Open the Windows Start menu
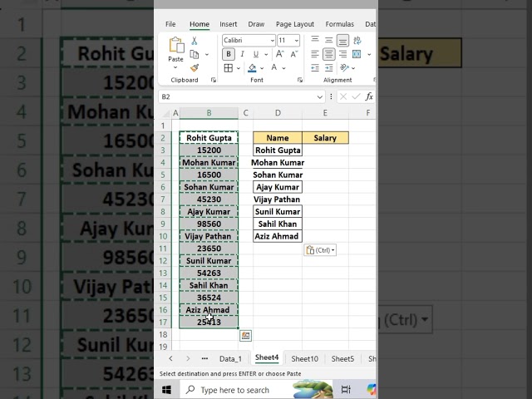Screen dimensions: 532x399 [x=166, y=390]
